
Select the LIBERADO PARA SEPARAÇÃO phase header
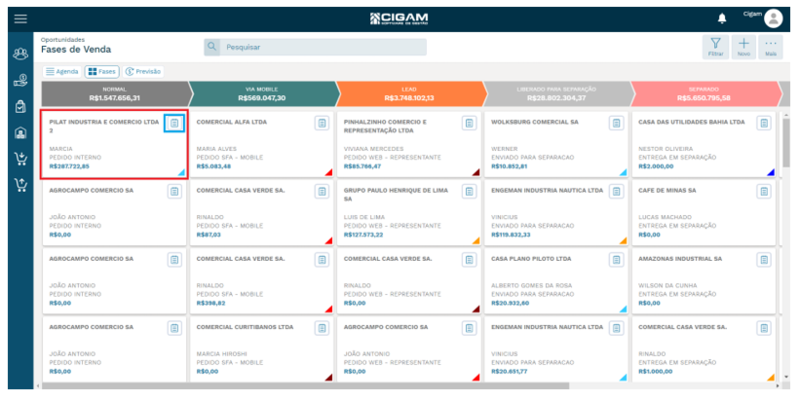(x=556, y=94)
